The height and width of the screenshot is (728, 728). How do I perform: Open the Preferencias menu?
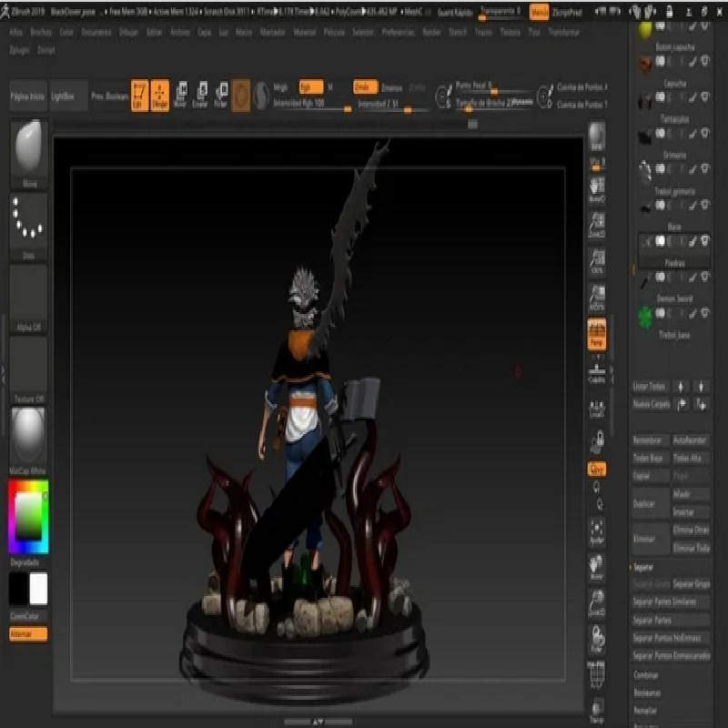pos(397,31)
